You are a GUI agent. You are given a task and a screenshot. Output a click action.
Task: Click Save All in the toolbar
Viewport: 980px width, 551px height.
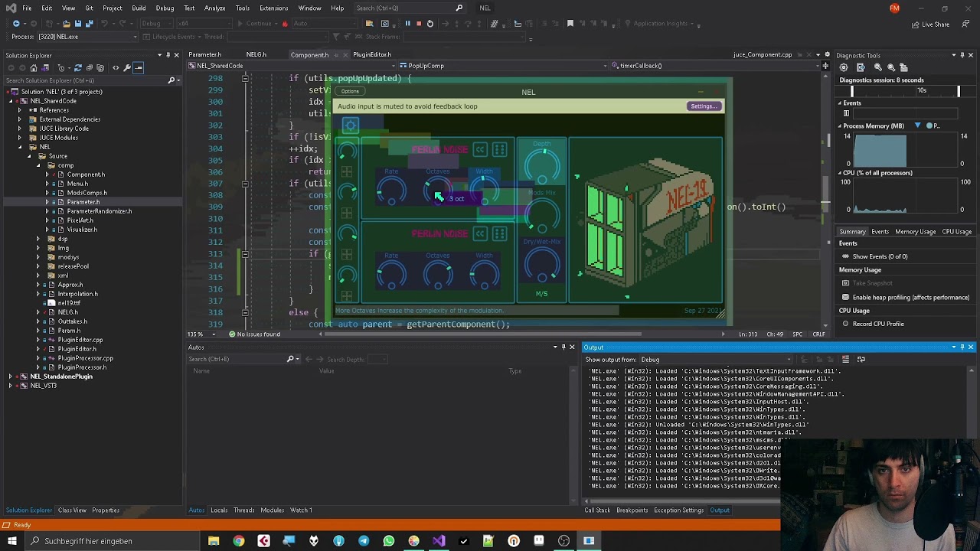point(89,24)
